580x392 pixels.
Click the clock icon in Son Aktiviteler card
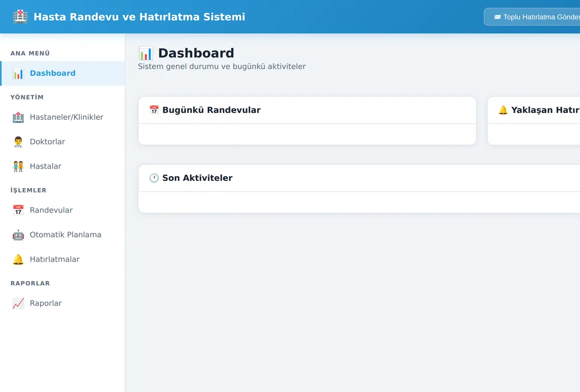click(x=154, y=178)
